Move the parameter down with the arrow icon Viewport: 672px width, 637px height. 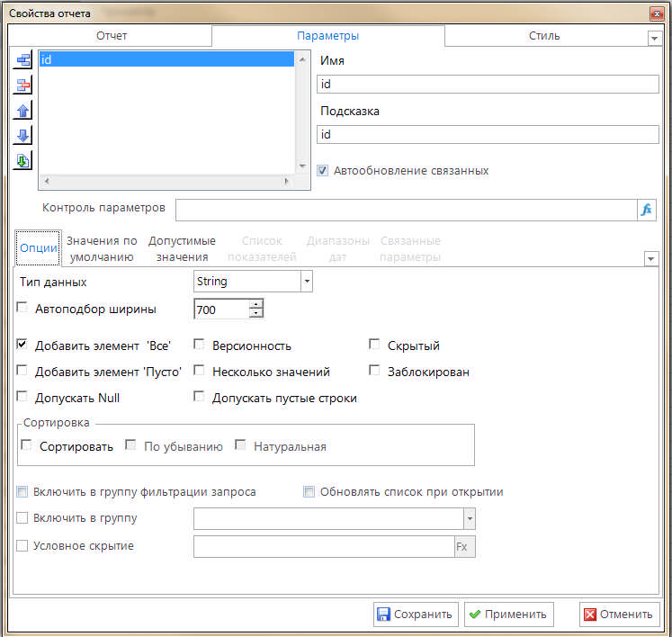coord(22,136)
